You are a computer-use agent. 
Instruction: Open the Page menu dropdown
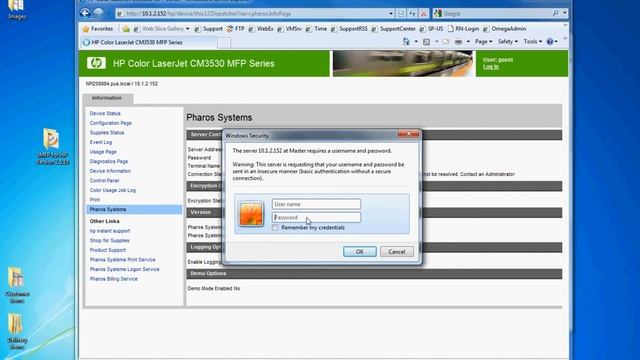(483, 42)
